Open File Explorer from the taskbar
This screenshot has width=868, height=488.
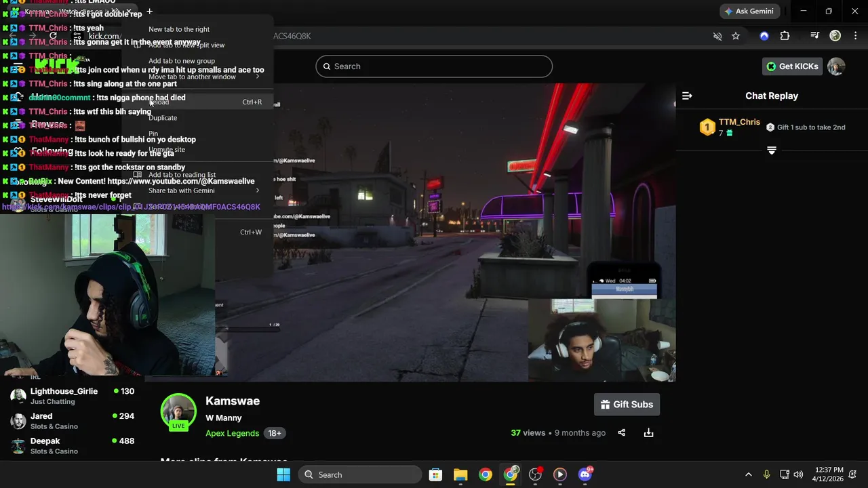click(x=460, y=474)
